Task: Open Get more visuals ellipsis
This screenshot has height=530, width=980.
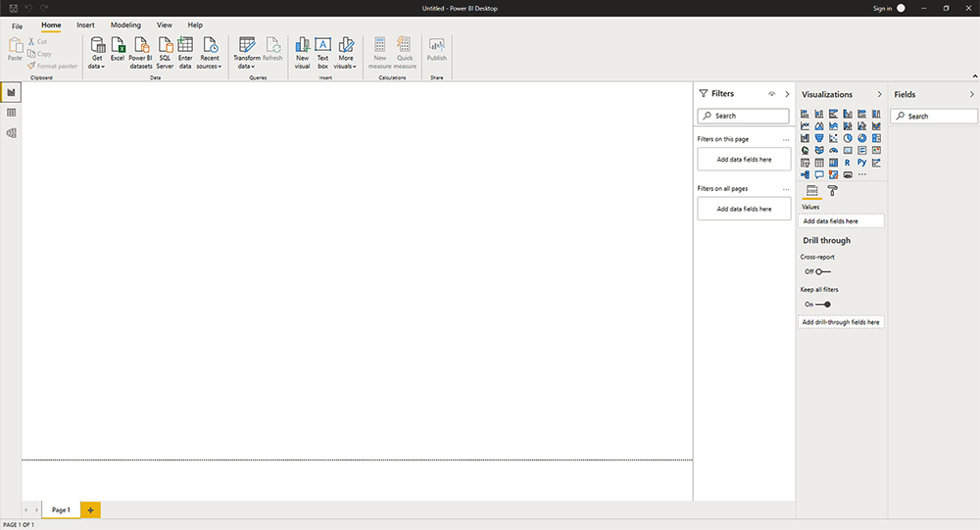Action: (x=861, y=174)
